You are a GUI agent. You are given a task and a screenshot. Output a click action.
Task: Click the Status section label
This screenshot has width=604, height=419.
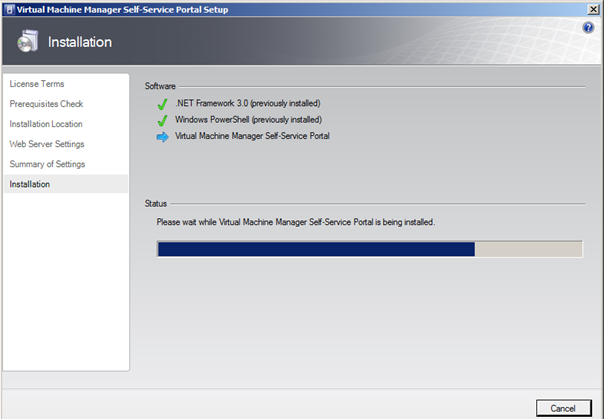[156, 204]
